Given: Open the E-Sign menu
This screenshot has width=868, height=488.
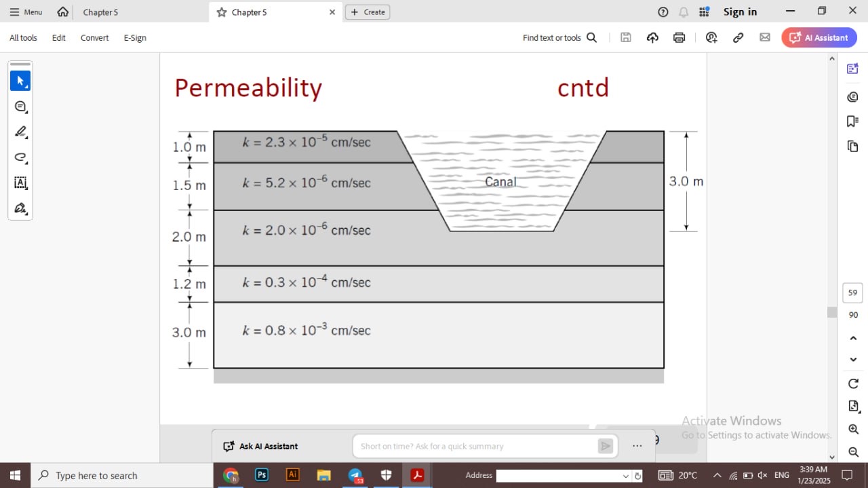Looking at the screenshot, I should pos(135,38).
